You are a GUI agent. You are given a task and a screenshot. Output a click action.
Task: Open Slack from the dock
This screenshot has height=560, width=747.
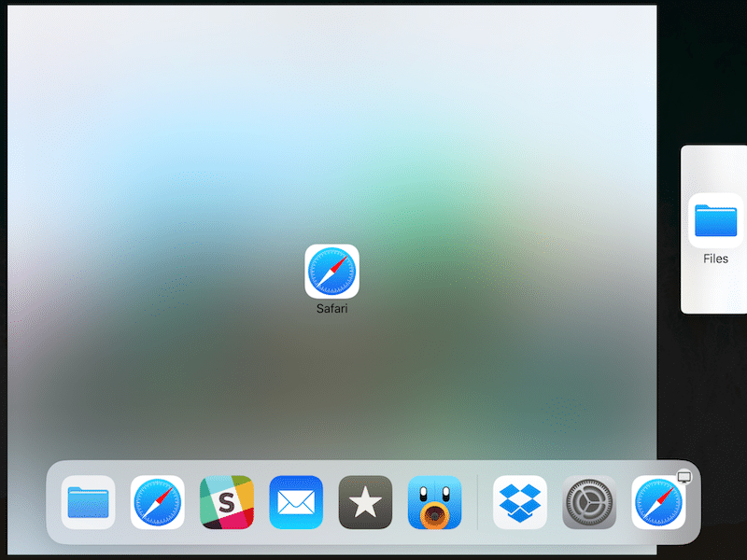coord(225,502)
